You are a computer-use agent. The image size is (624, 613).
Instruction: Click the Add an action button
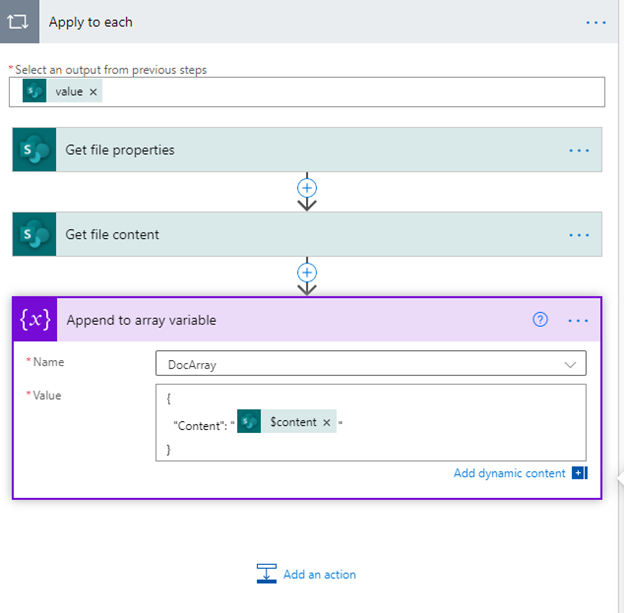(x=306, y=574)
